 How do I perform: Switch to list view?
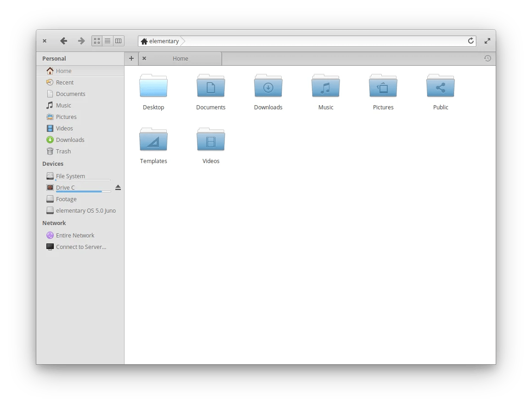click(x=108, y=40)
